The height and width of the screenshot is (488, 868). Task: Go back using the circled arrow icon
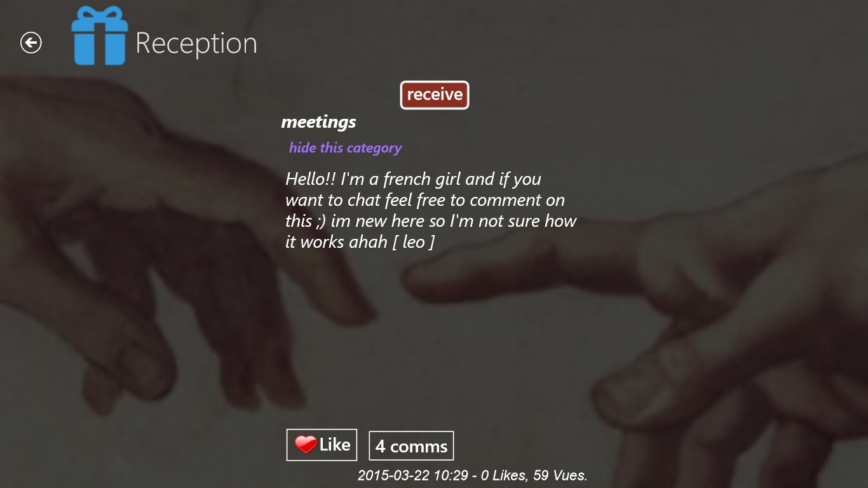coord(31,43)
